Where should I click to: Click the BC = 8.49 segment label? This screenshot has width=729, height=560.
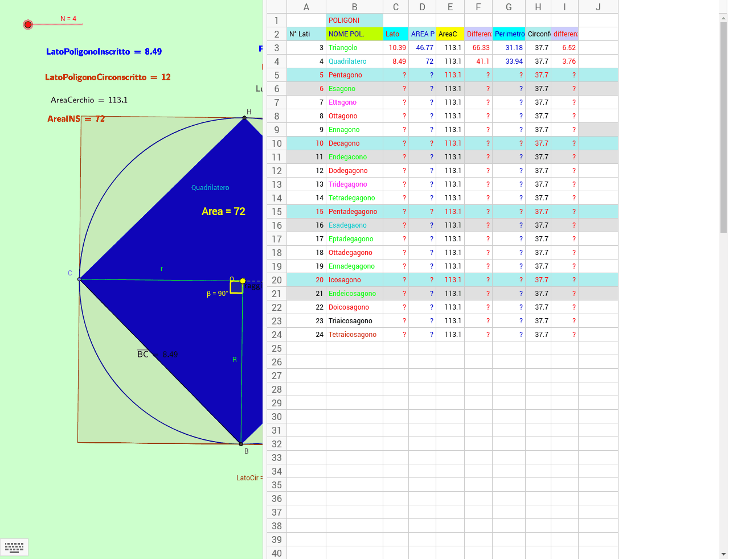[158, 355]
